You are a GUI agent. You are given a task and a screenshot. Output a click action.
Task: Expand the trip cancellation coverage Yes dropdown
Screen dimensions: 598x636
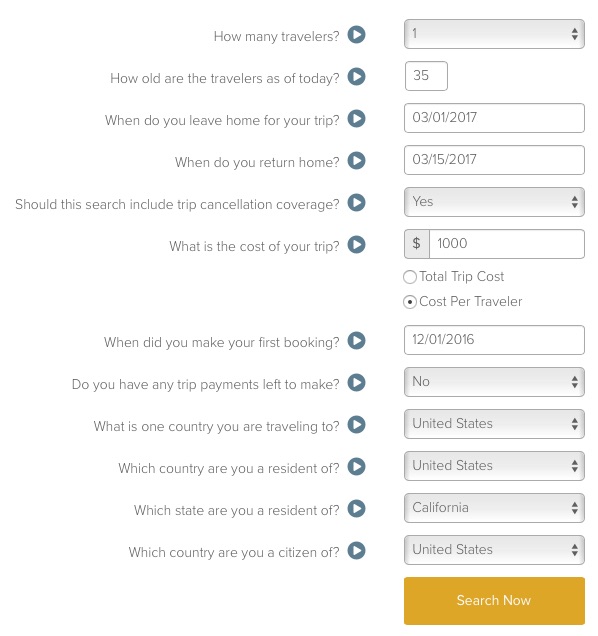coord(494,202)
